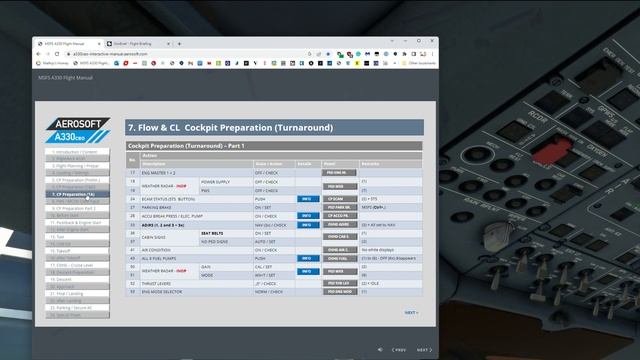Open chapter 3 Flight Planning / Prepar
Viewport: 640px width, 360px height.
[x=77, y=166]
